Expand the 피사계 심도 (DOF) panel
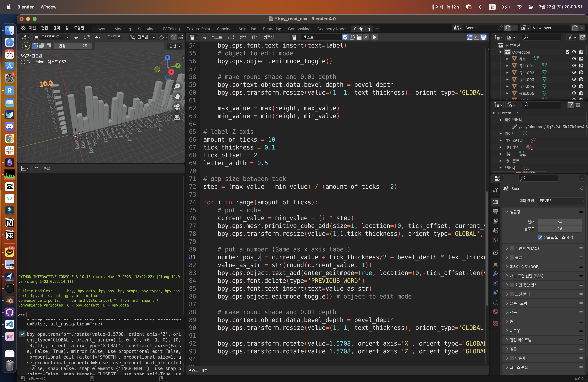The width and height of the screenshot is (588, 382). point(544,267)
